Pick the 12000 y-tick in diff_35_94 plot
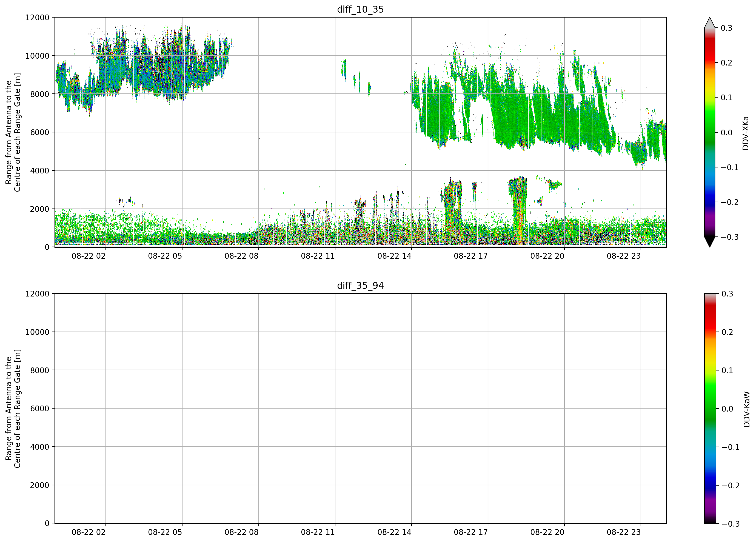This screenshot has width=756, height=542. 37,294
